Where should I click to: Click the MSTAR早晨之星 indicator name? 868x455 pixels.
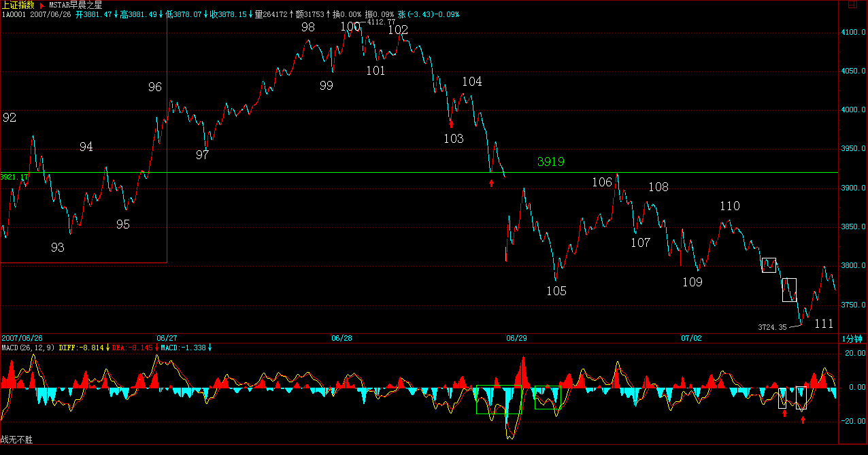coord(76,5)
